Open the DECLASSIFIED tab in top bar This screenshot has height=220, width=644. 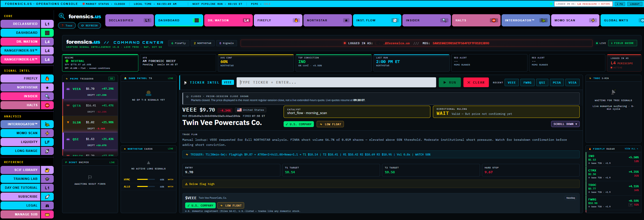tap(129, 20)
